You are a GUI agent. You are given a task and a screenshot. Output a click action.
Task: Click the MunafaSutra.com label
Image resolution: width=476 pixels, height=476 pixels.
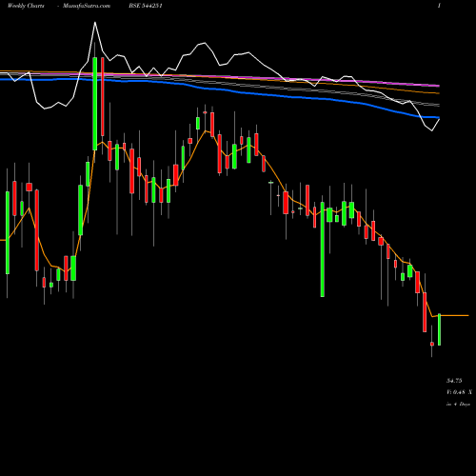pos(87,6)
